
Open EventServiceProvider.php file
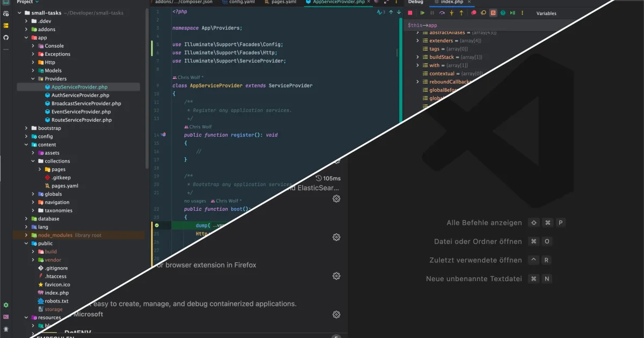80,112
